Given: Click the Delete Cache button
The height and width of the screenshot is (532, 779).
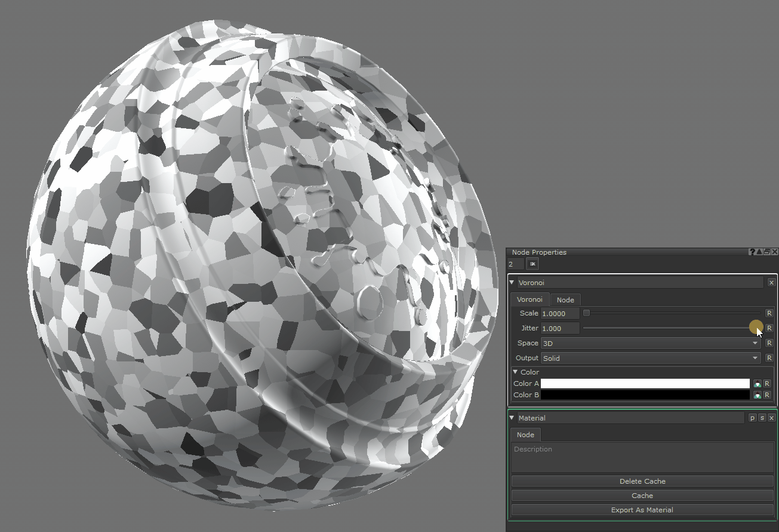Looking at the screenshot, I should (642, 481).
